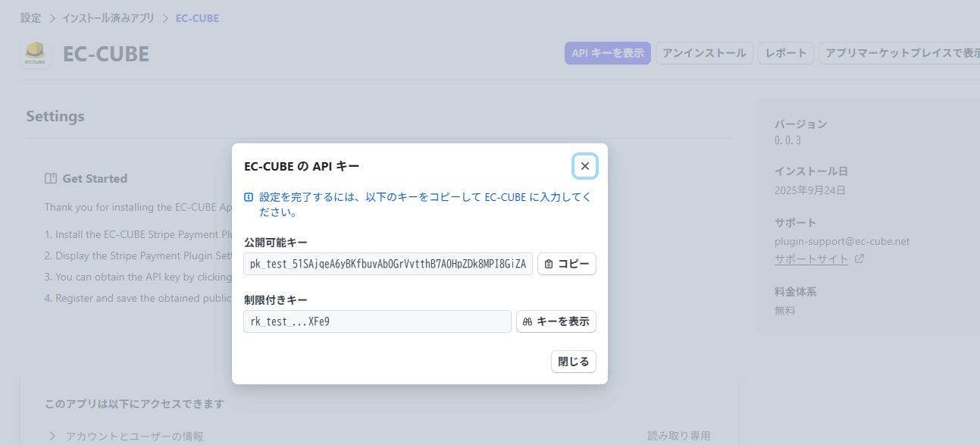This screenshot has height=445, width=980.
Task: Copy the publishable key
Action: [x=567, y=264]
